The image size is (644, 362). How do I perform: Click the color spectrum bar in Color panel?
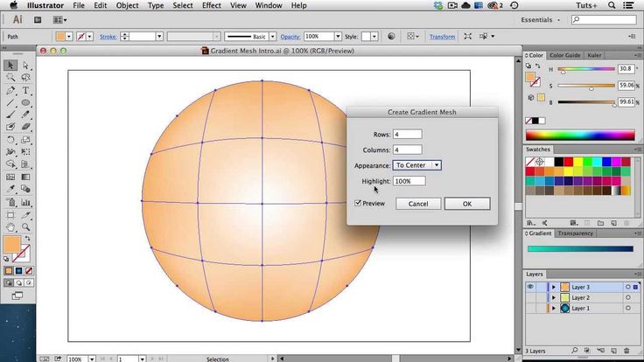click(x=579, y=135)
